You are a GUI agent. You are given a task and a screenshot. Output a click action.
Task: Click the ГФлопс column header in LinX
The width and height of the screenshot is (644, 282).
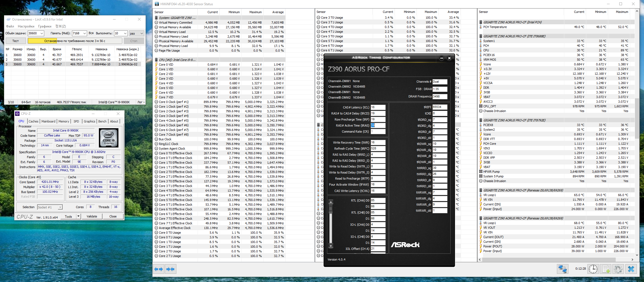click(x=77, y=49)
